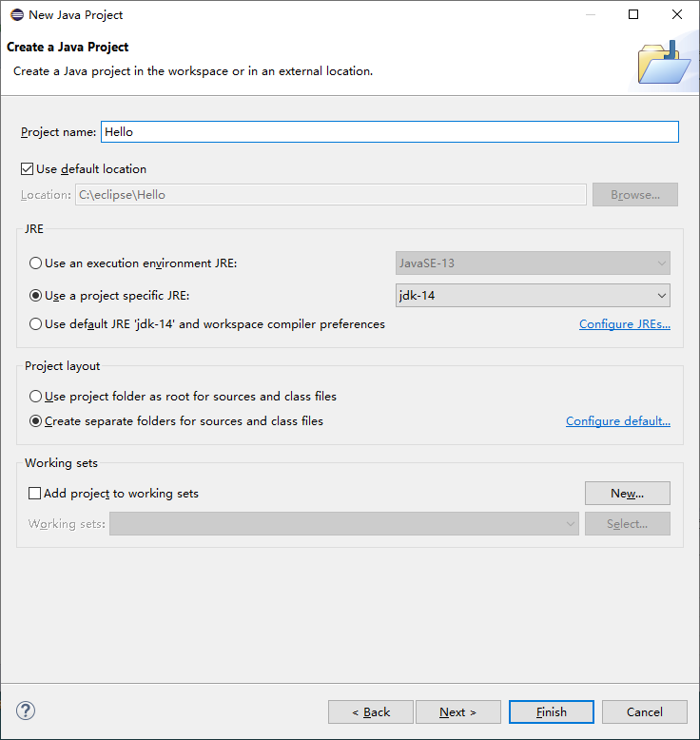The width and height of the screenshot is (700, 740).
Task: Click the New... working set button
Action: [x=628, y=494]
